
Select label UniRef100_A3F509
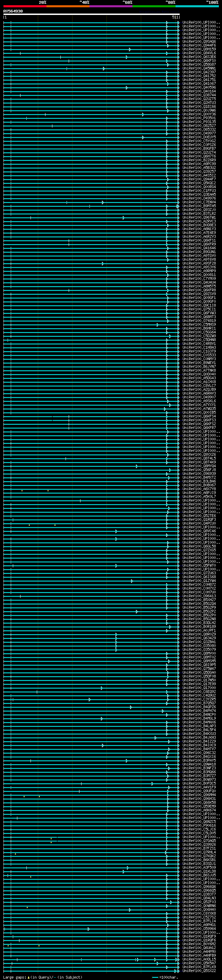click(199, 867)
